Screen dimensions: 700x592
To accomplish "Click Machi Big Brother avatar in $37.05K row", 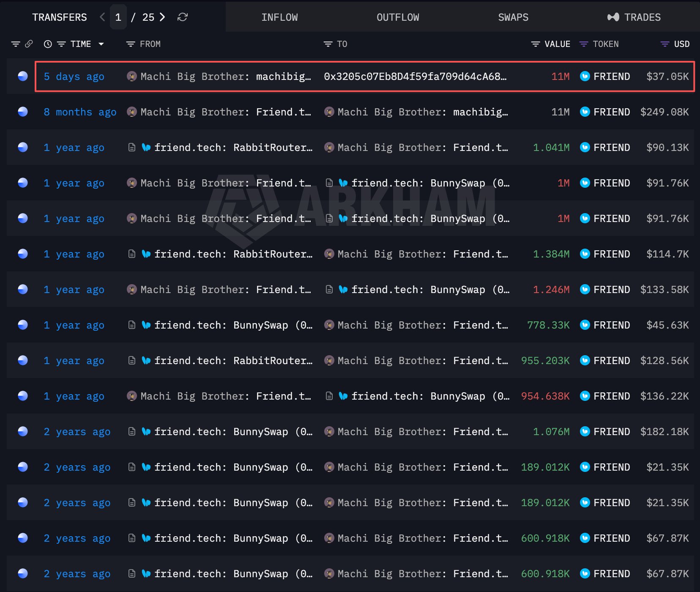I will pos(132,76).
